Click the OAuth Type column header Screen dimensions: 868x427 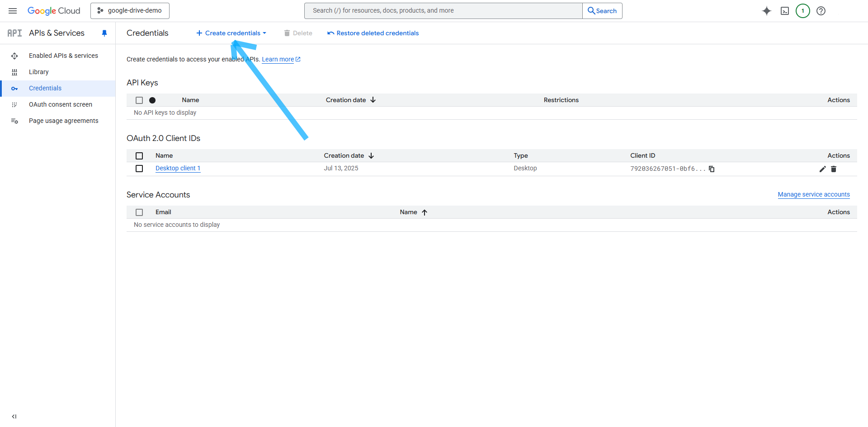521,155
